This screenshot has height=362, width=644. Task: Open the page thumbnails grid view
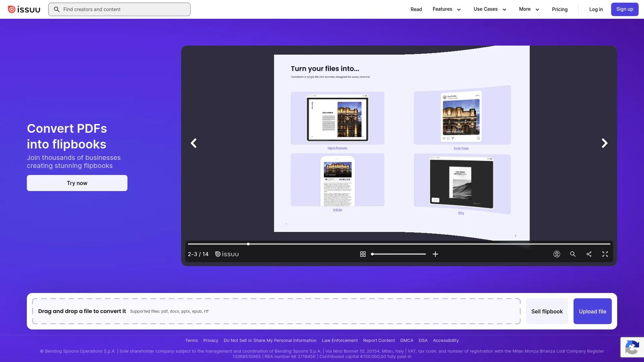click(x=363, y=254)
